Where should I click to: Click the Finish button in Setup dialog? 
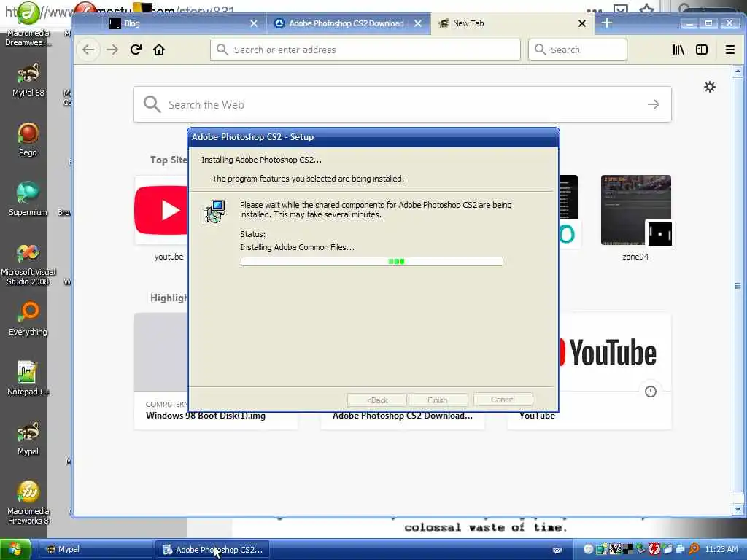[438, 400]
